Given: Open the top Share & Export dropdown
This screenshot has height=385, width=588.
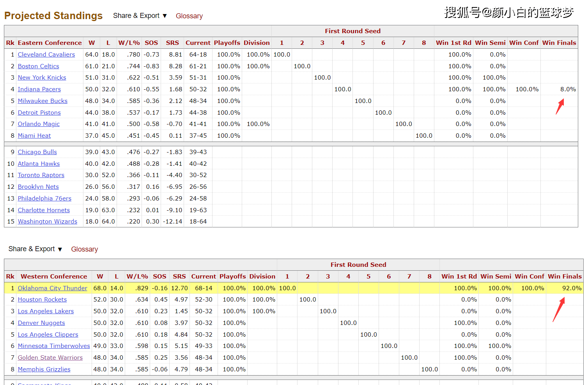Looking at the screenshot, I should [140, 16].
